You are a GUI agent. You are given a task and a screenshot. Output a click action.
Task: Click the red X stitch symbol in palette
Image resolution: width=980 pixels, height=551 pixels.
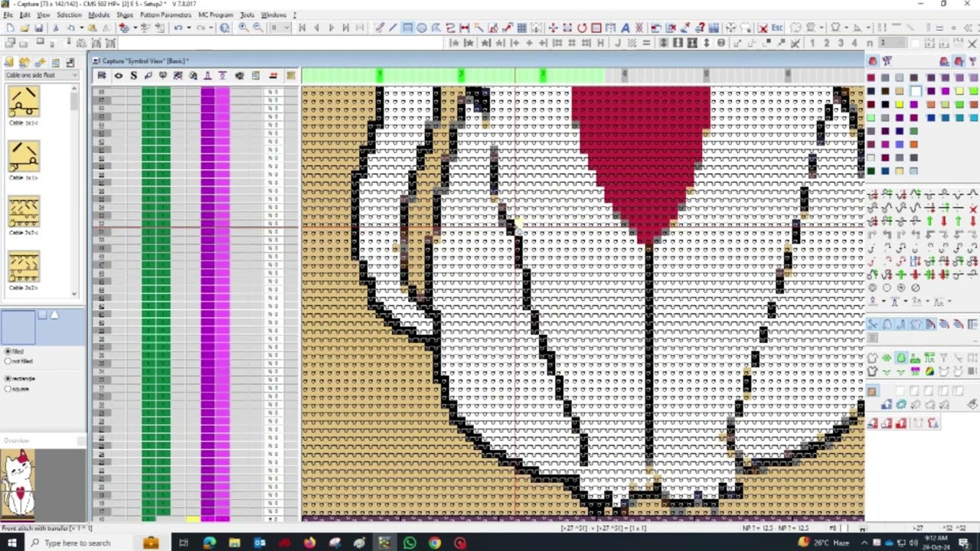(973, 208)
